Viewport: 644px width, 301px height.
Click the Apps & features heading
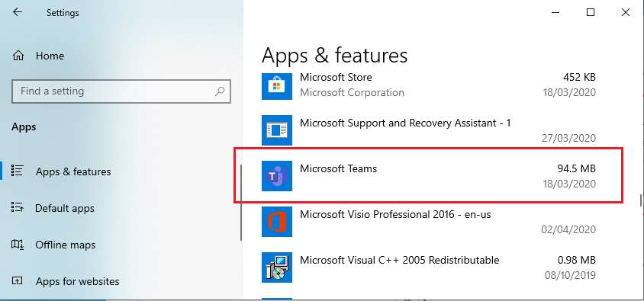tap(334, 56)
